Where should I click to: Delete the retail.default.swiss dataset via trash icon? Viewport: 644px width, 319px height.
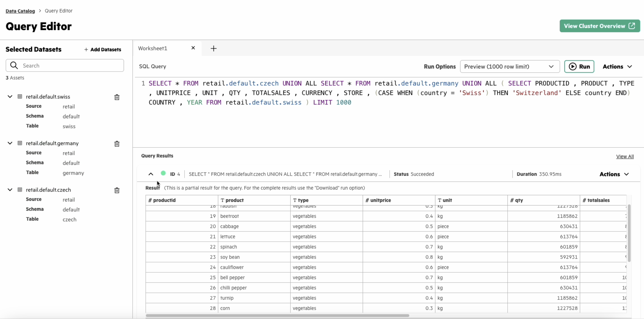pyautogui.click(x=117, y=97)
